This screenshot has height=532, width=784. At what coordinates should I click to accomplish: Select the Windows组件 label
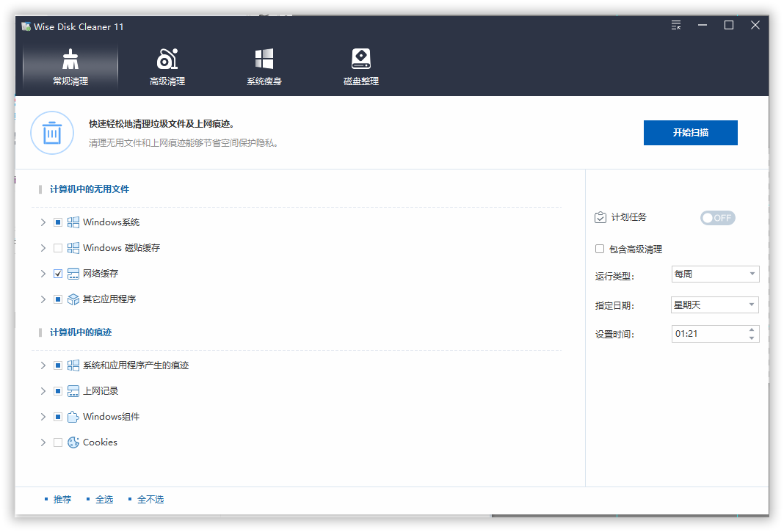point(111,417)
